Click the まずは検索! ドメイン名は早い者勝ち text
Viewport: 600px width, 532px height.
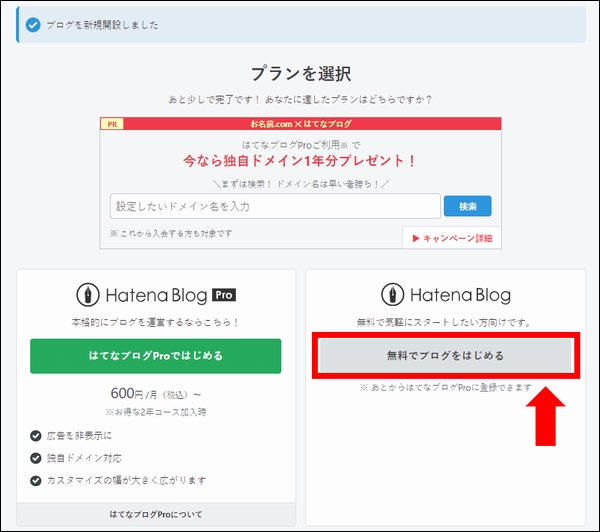tap(301, 184)
